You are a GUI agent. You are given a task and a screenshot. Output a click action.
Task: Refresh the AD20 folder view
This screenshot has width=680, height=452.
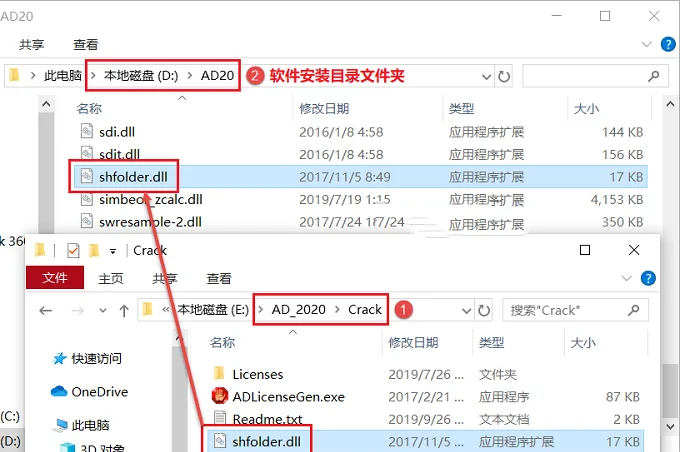click(504, 77)
